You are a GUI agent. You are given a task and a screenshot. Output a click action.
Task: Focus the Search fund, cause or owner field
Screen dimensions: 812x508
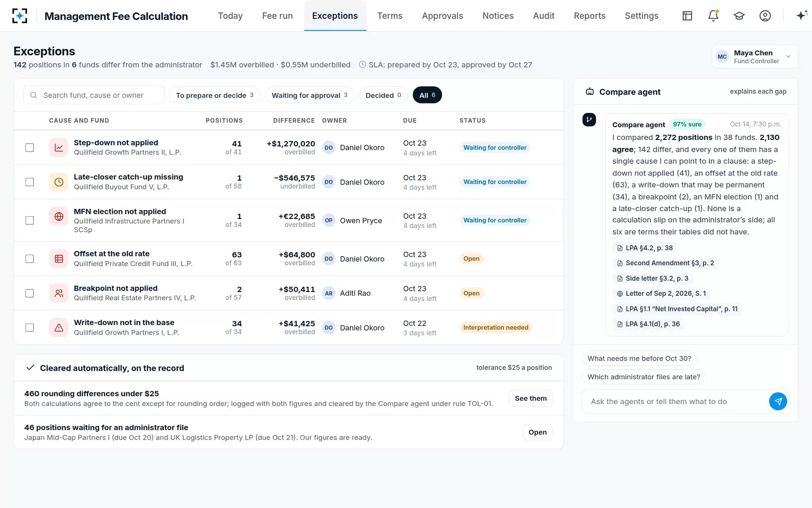coord(94,95)
